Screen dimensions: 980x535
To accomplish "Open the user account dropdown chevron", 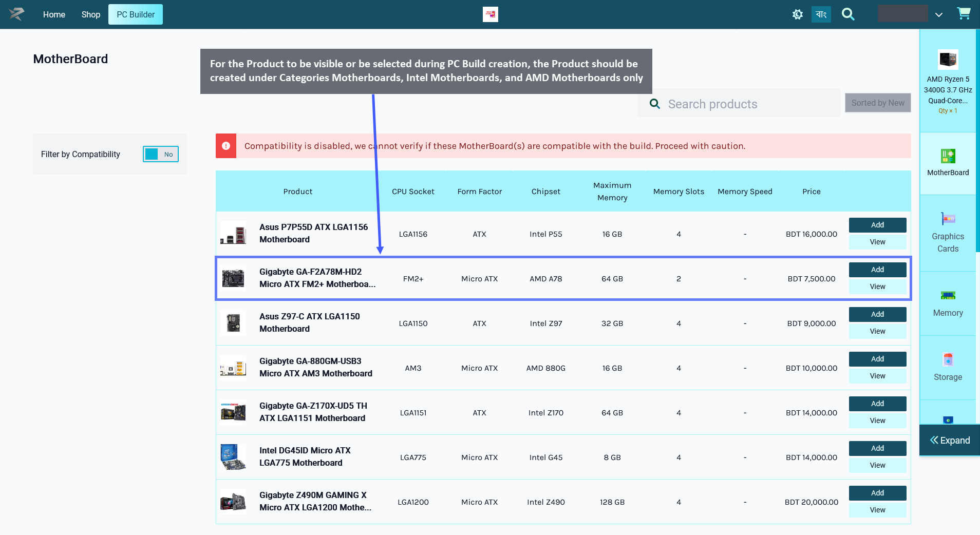I will click(x=938, y=15).
